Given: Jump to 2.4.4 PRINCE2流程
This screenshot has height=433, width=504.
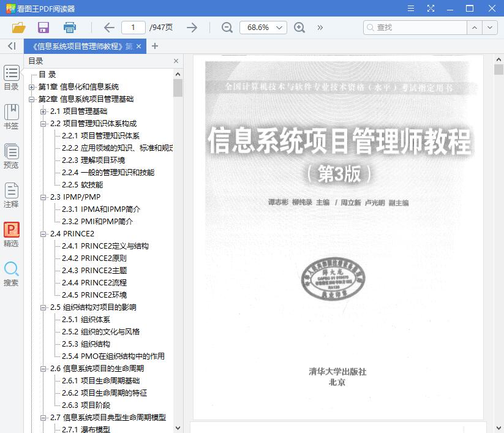Looking at the screenshot, I should click(94, 282).
